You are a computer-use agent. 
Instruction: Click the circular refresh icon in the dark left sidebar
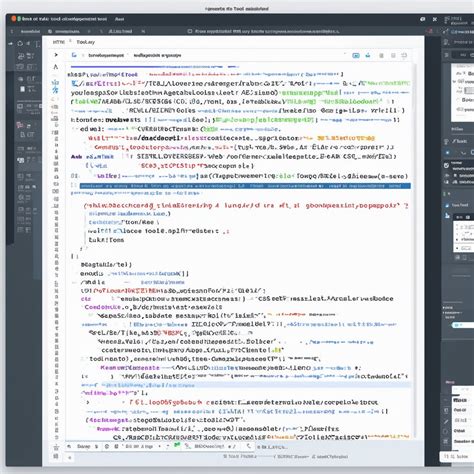20,43
